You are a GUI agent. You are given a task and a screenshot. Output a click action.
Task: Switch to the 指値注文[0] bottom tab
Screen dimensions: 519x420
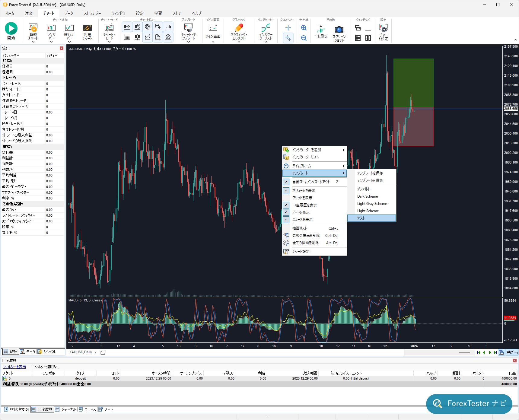pyautogui.click(x=17, y=409)
